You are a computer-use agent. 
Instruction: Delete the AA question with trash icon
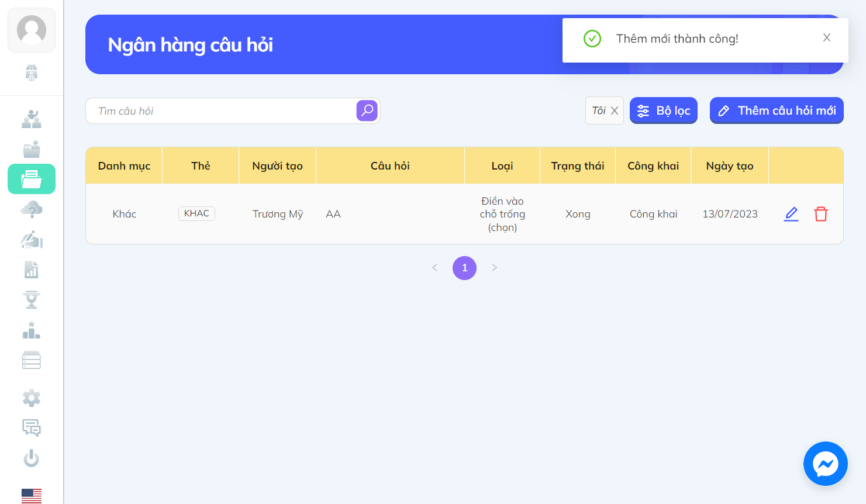pyautogui.click(x=821, y=214)
